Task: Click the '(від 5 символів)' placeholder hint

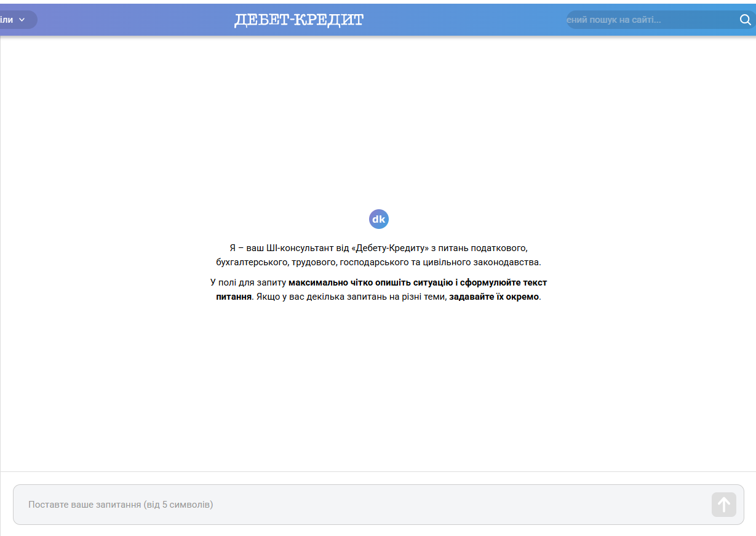Action: [x=178, y=505]
